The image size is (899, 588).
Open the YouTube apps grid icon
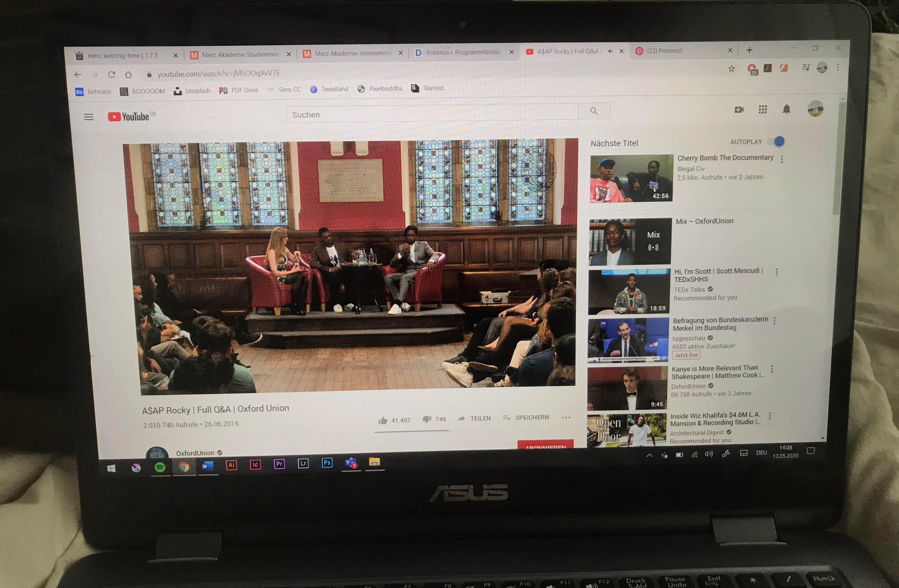[x=763, y=109]
